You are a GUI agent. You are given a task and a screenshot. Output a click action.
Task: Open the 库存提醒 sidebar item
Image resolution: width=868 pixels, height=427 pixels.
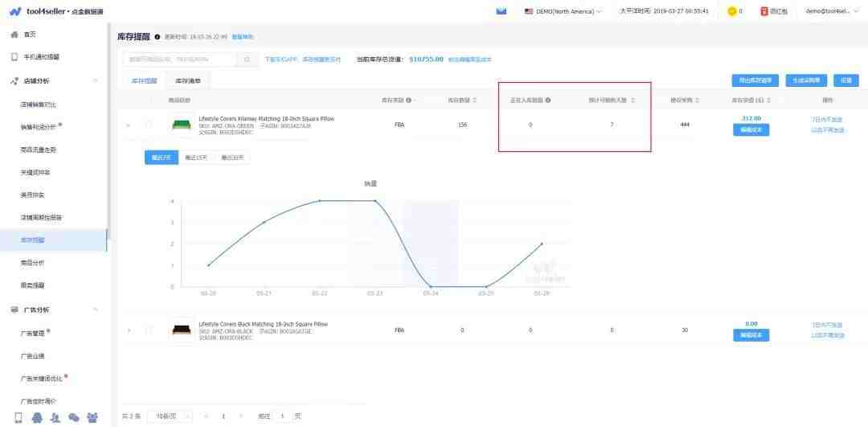tap(54, 240)
